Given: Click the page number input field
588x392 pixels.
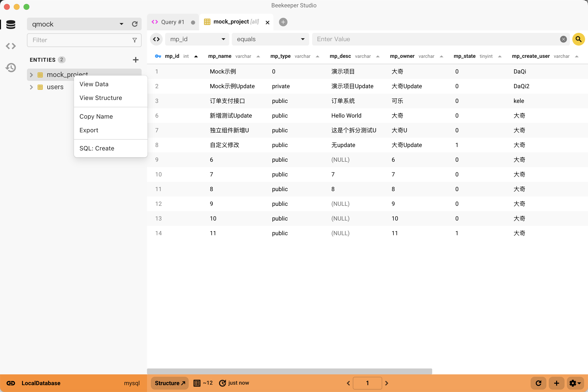Looking at the screenshot, I should click(x=367, y=383).
